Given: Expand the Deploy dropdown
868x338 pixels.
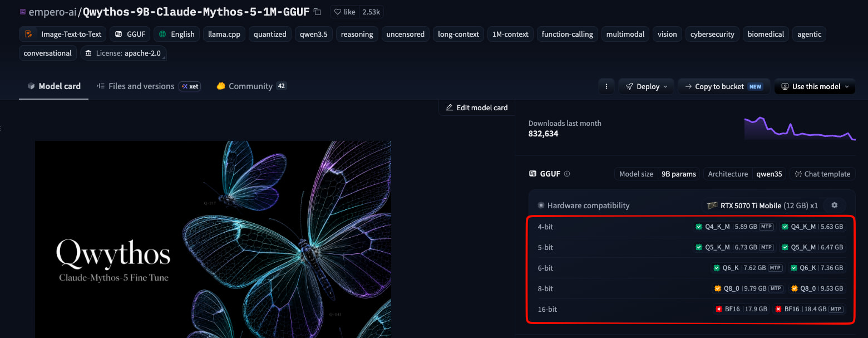Looking at the screenshot, I should [x=646, y=86].
